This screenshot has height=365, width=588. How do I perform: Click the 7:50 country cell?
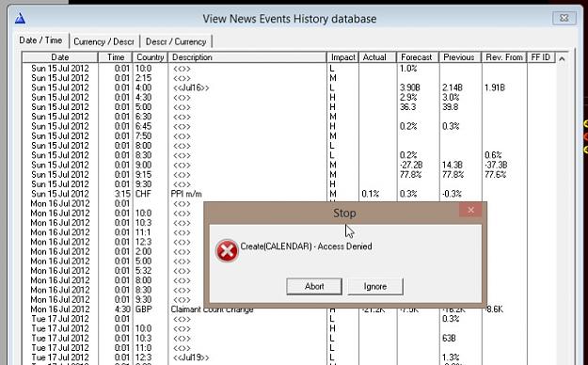[x=143, y=136]
